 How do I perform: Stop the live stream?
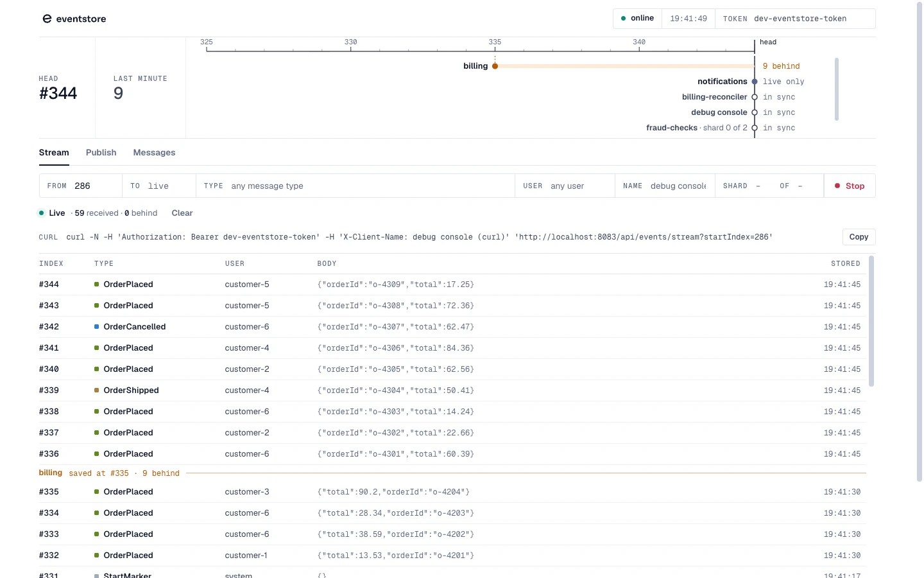pos(850,186)
